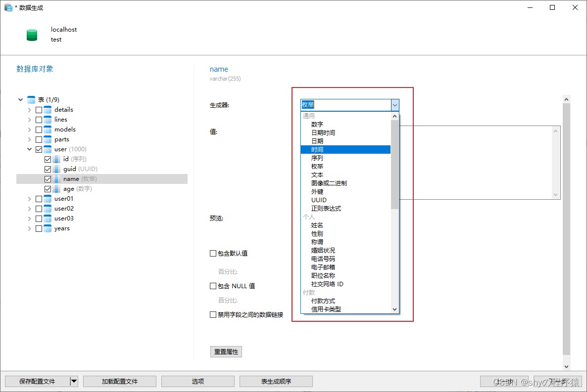The image size is (587, 392).
Task: Click the 重置属性 button
Action: click(226, 351)
